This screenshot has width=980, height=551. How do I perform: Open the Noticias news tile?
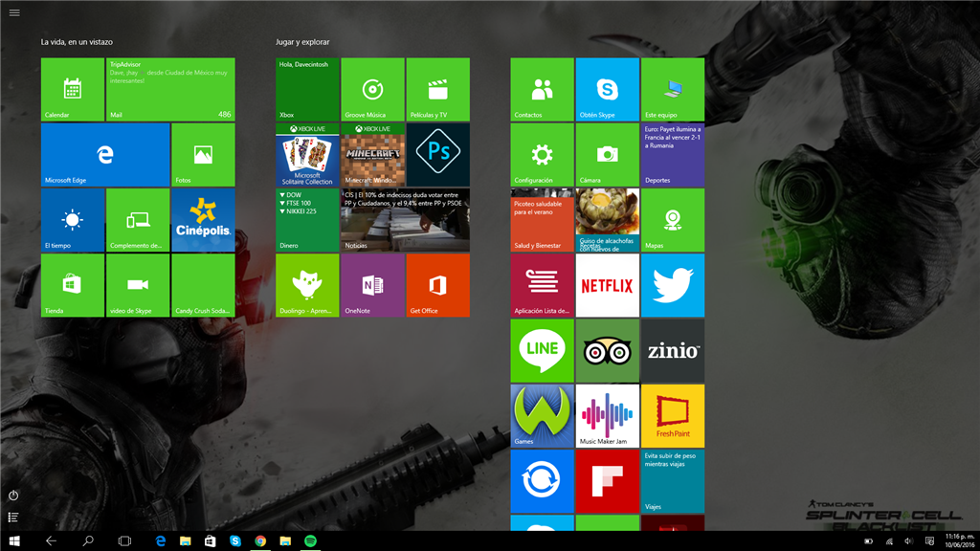click(x=406, y=220)
